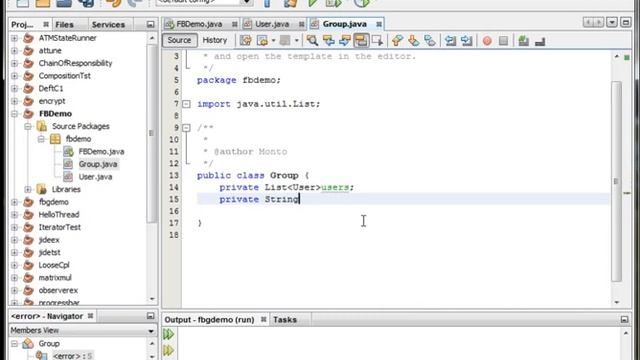This screenshot has height=360, width=640.
Task: Maximize the editor window button
Action: (x=625, y=22)
